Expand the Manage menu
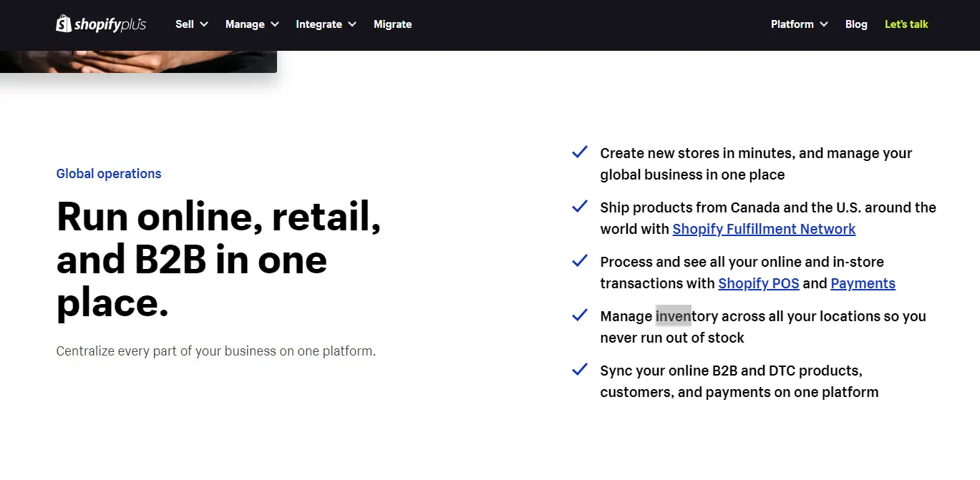This screenshot has width=980, height=480. [x=252, y=24]
